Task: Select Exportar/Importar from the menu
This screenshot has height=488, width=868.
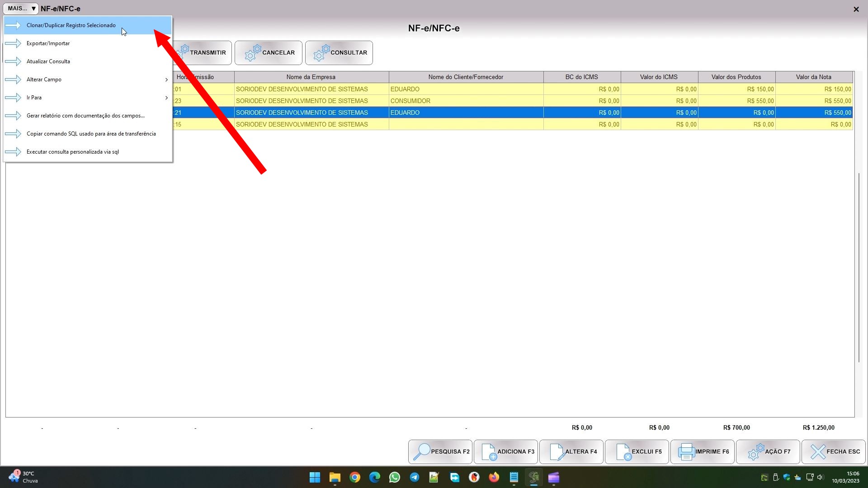Action: click(x=48, y=43)
